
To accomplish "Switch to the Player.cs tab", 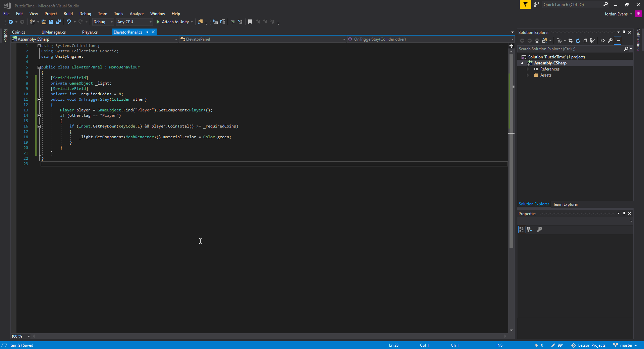I will (x=90, y=32).
